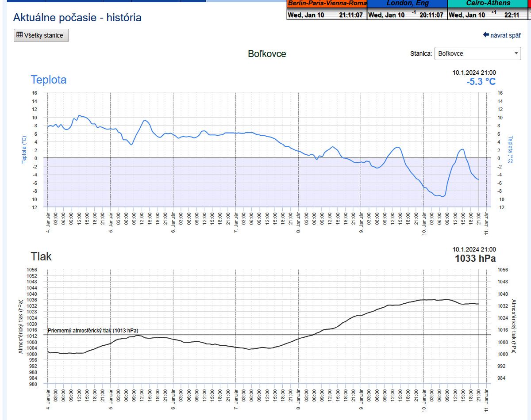Click the left arrow icon beside návrat späť
The height and width of the screenshot is (420, 531).
click(x=485, y=34)
